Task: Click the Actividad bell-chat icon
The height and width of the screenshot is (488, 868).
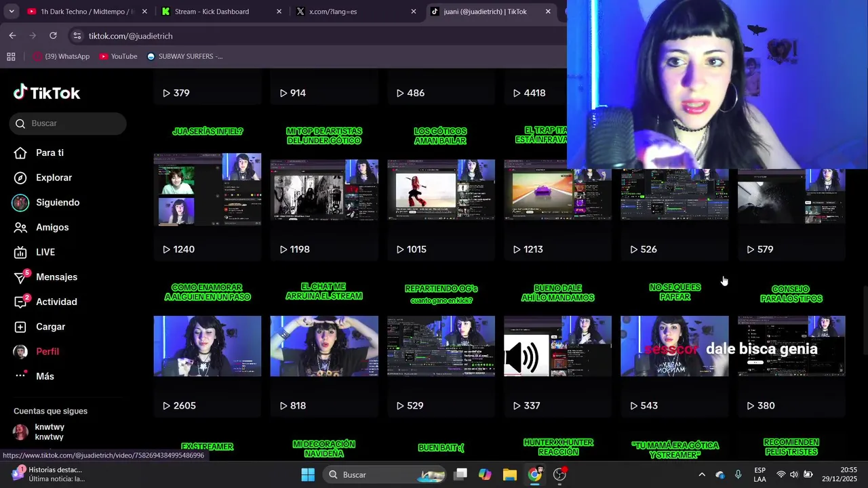Action: tap(21, 302)
